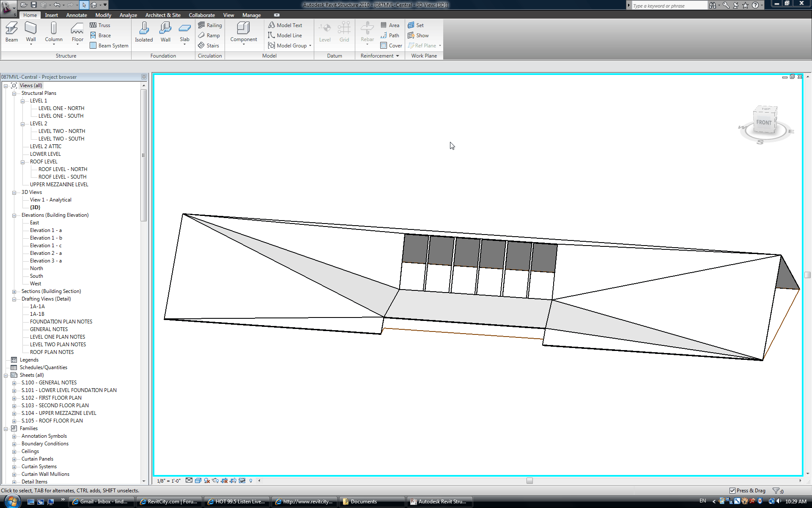Switch to the Annotate ribbon tab
Viewport: 812px width, 508px height.
77,15
